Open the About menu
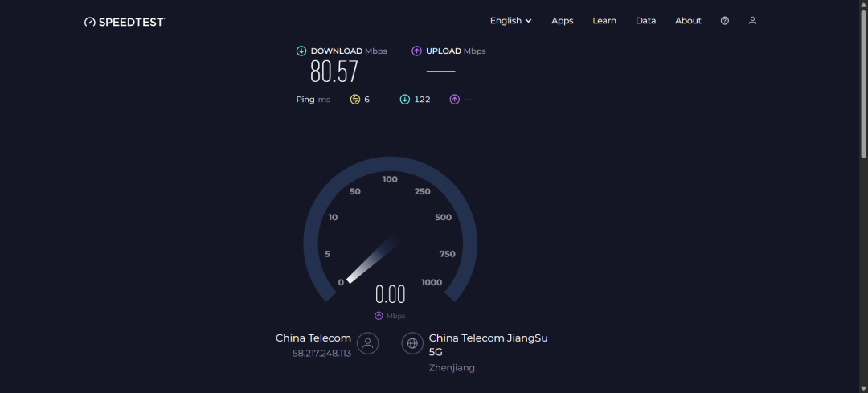Screen dimensions: 868x393 [x=688, y=20]
